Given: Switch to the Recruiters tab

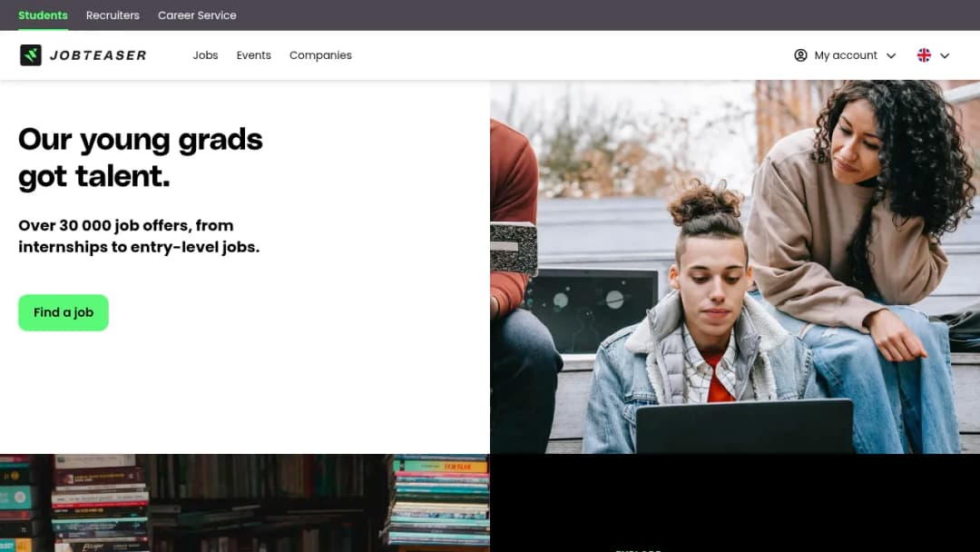Looking at the screenshot, I should click(x=113, y=15).
